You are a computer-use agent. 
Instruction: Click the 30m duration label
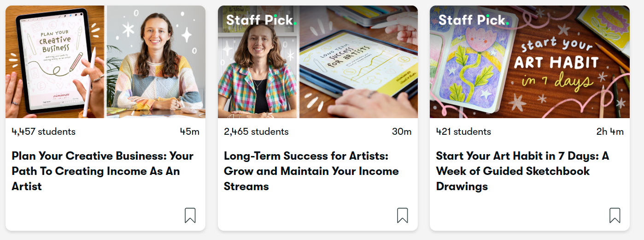402,132
